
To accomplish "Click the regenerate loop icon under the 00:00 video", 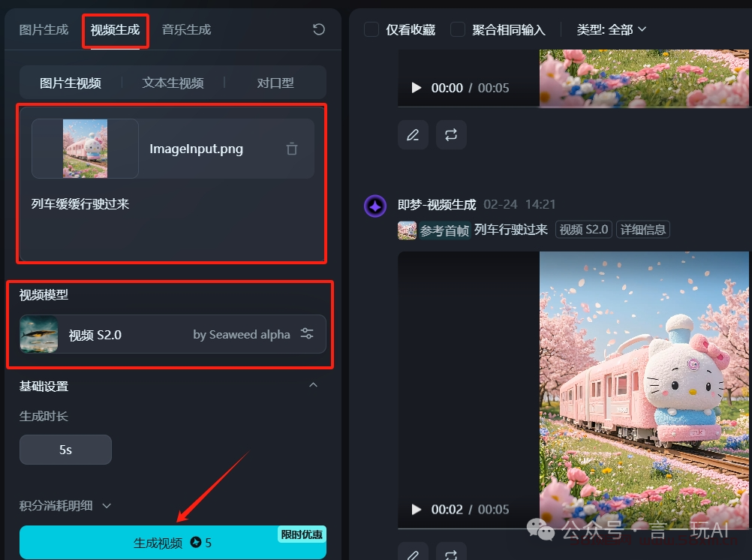I will 451,135.
